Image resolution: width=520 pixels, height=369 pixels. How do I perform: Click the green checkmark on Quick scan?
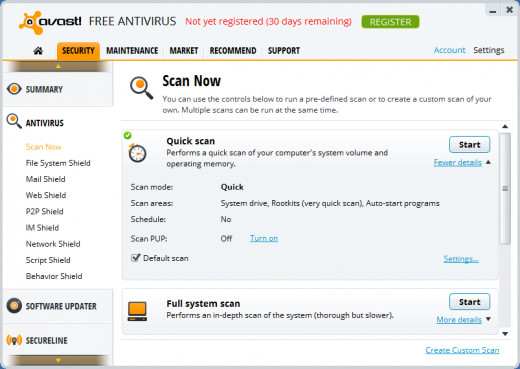pos(127,135)
